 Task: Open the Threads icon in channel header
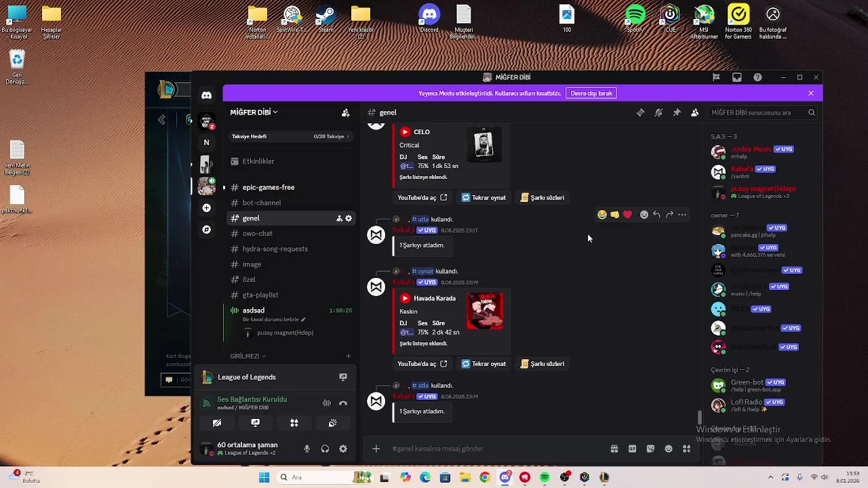pyautogui.click(x=640, y=113)
